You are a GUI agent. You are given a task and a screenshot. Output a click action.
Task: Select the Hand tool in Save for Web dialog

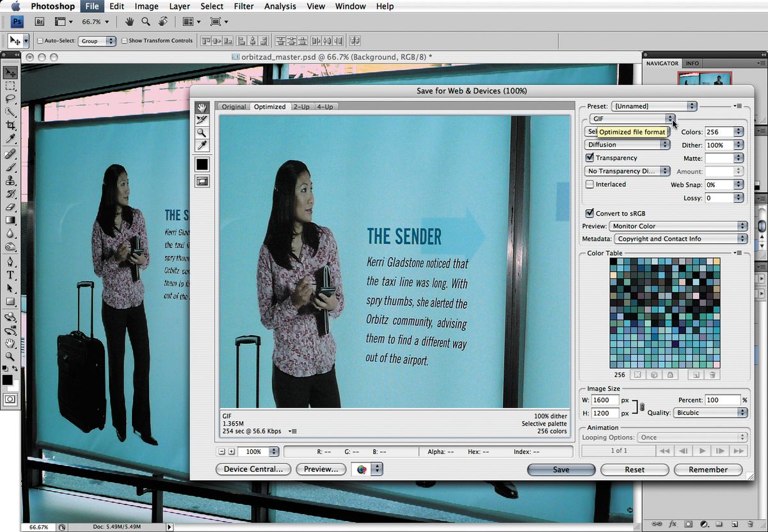202,108
